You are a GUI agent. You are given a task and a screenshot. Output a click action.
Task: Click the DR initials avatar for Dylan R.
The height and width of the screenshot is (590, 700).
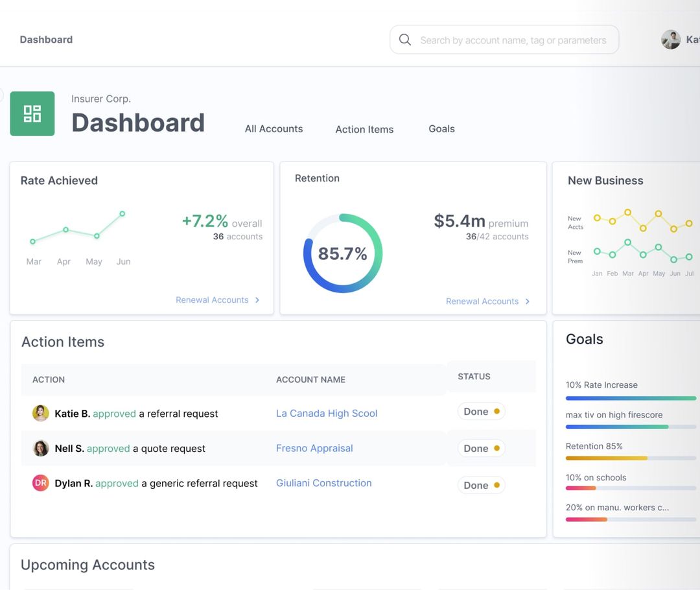(41, 483)
